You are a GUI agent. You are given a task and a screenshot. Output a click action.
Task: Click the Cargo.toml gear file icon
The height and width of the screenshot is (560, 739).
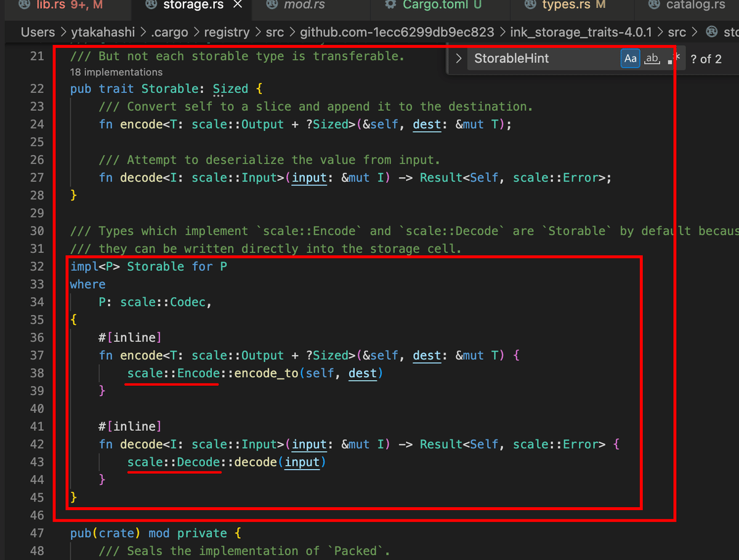click(x=389, y=5)
